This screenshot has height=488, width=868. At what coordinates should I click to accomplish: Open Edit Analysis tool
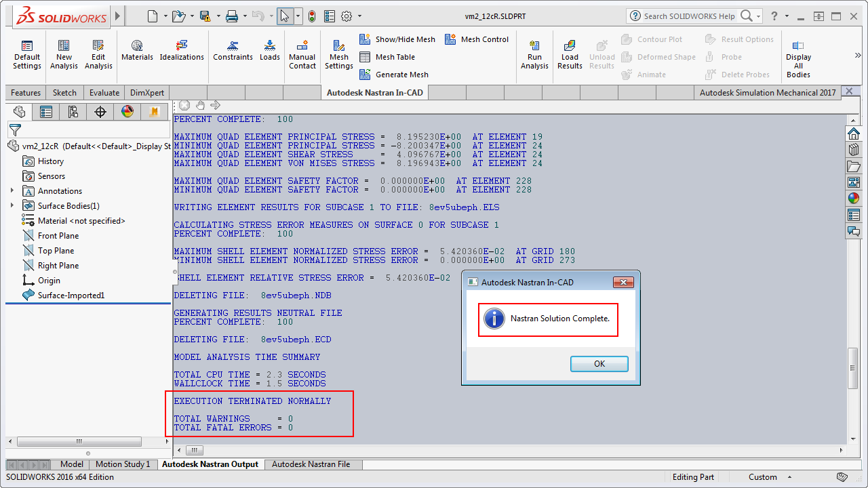[98, 54]
